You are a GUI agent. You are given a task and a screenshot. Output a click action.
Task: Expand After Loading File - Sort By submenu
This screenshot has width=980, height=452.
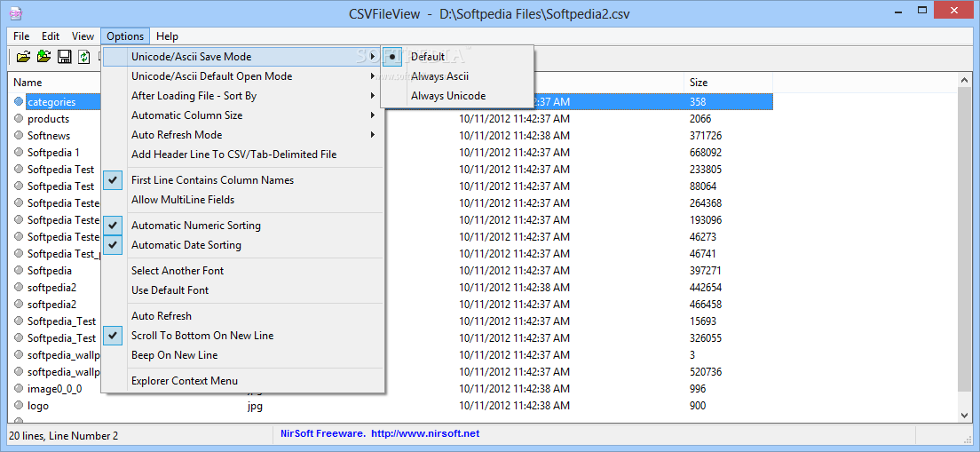[x=242, y=96]
